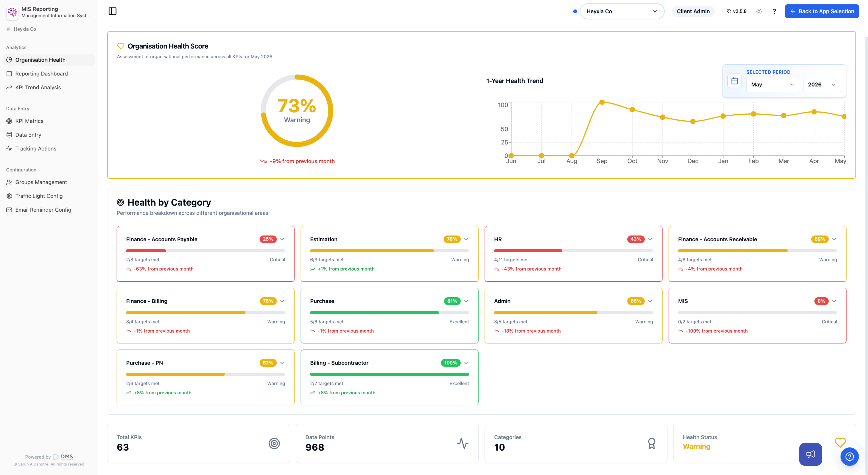The image size is (868, 475).
Task: Click the Client Admin role badge
Action: (693, 11)
